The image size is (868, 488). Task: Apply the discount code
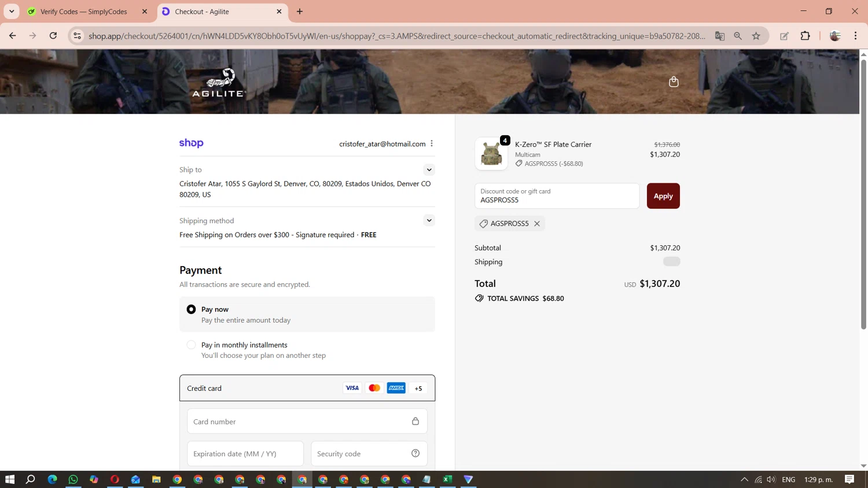pyautogui.click(x=663, y=196)
